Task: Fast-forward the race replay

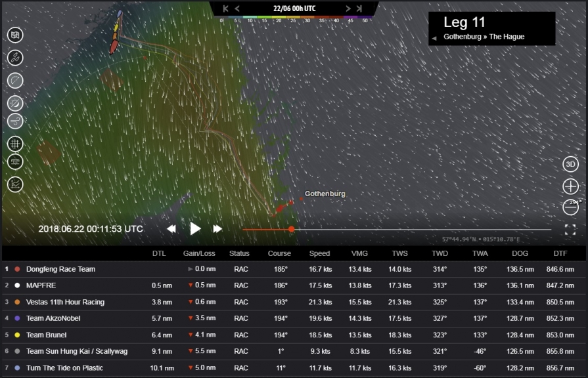Action: (x=217, y=229)
